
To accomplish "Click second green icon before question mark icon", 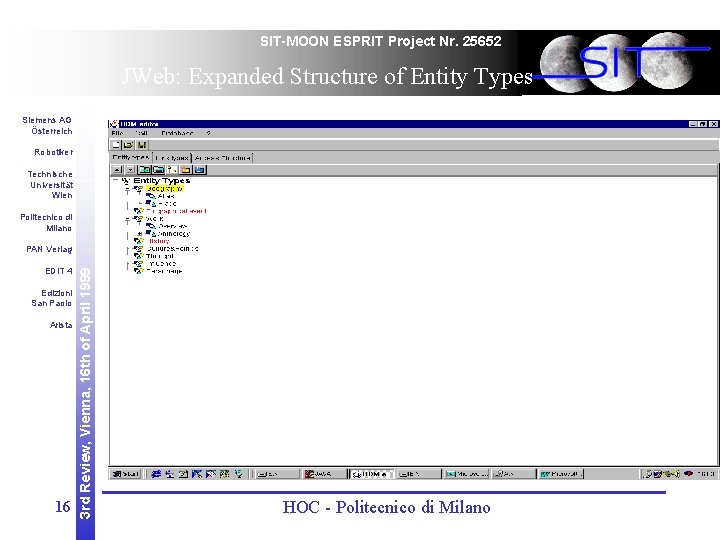I will pyautogui.click(x=158, y=170).
